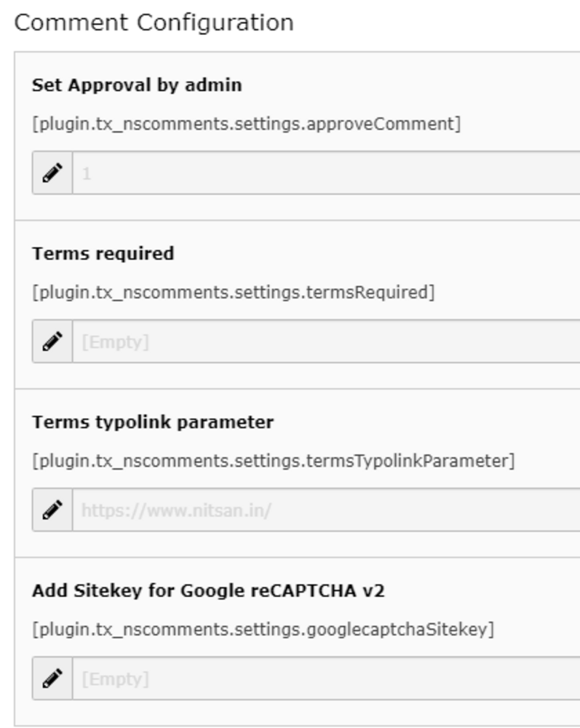Click the plugin.tx_nscomments.settings.approveComment constant name
The image size is (580, 728).
point(247,124)
